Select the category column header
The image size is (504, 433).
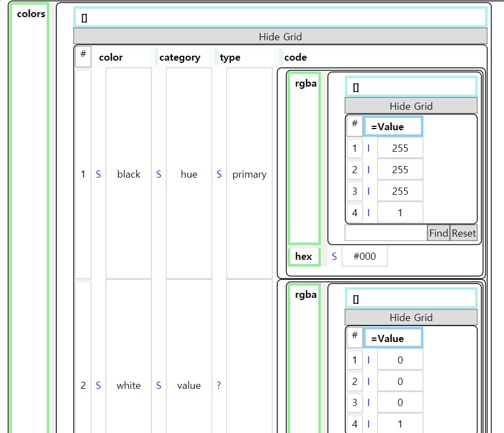[180, 57]
